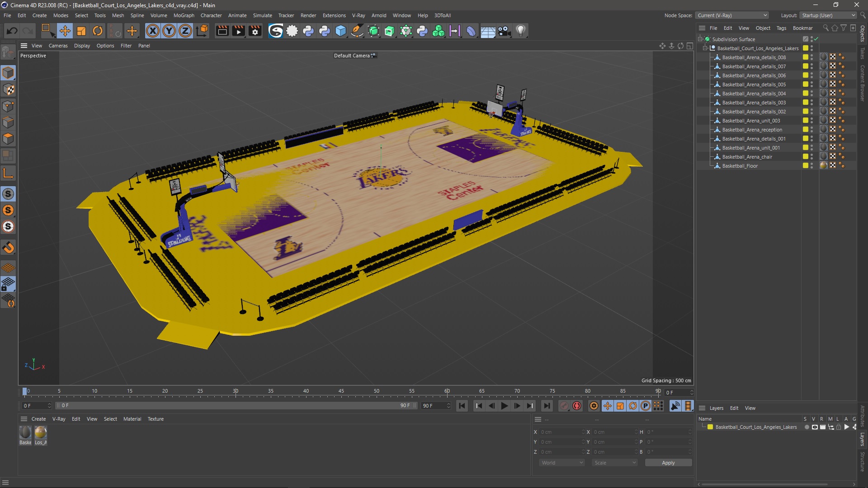Click the Apply button
The height and width of the screenshot is (488, 868).
668,463
